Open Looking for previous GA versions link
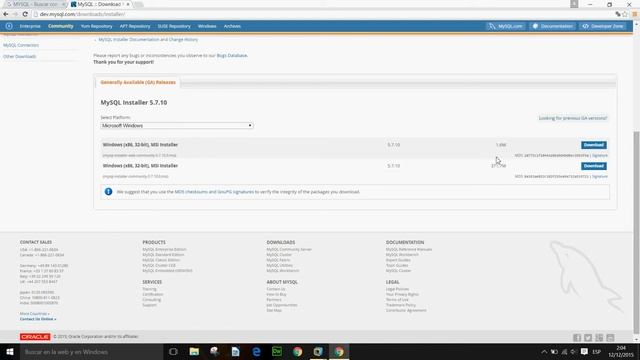The height and width of the screenshot is (360, 640). pos(573,118)
